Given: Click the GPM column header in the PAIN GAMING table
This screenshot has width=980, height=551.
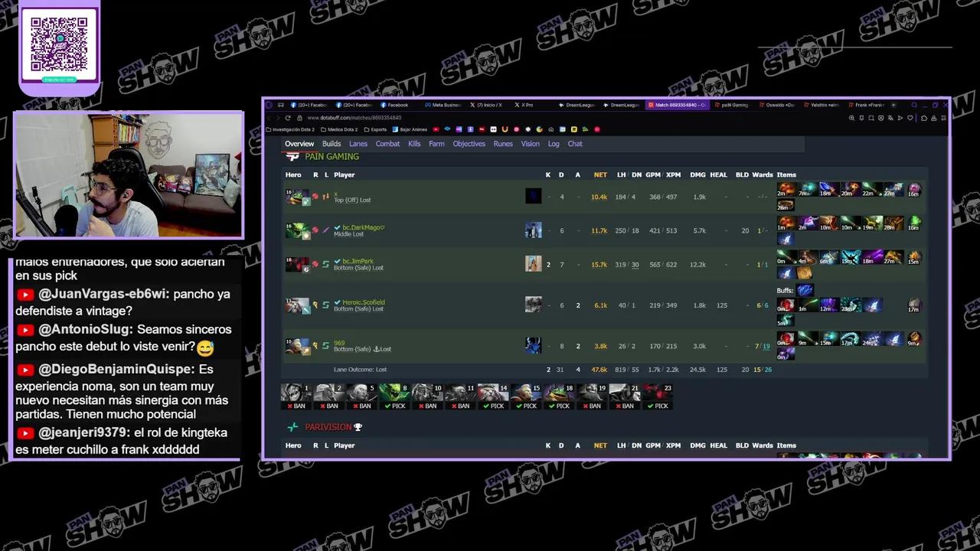Looking at the screenshot, I should coord(653,175).
